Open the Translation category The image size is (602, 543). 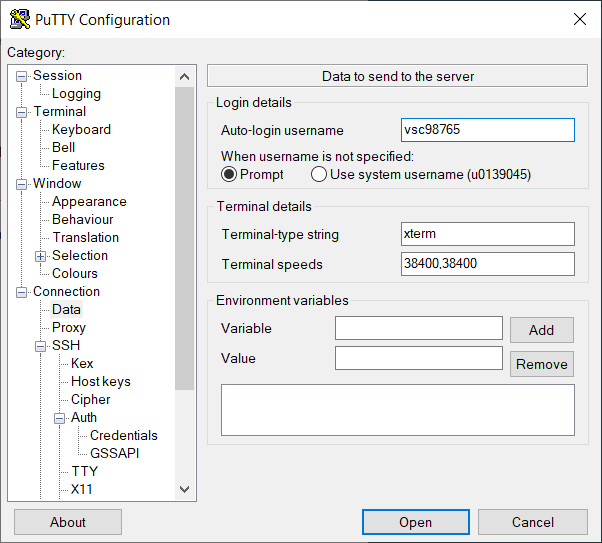pos(85,238)
